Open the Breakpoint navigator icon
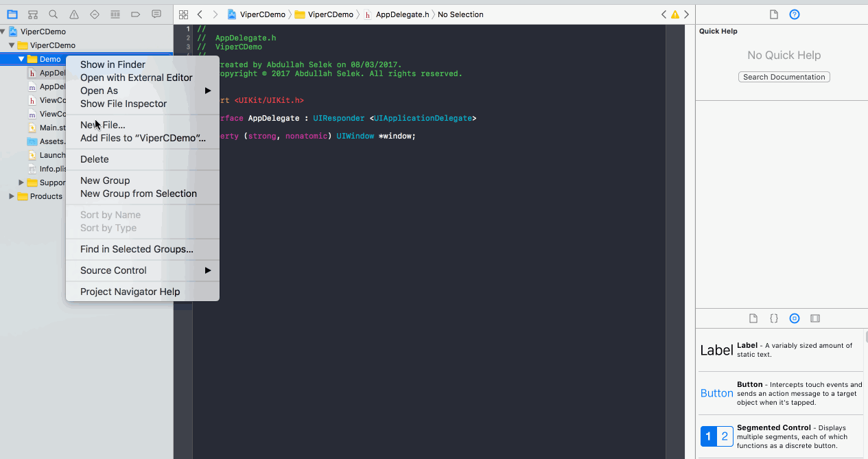This screenshot has height=459, width=868. pyautogui.click(x=136, y=14)
